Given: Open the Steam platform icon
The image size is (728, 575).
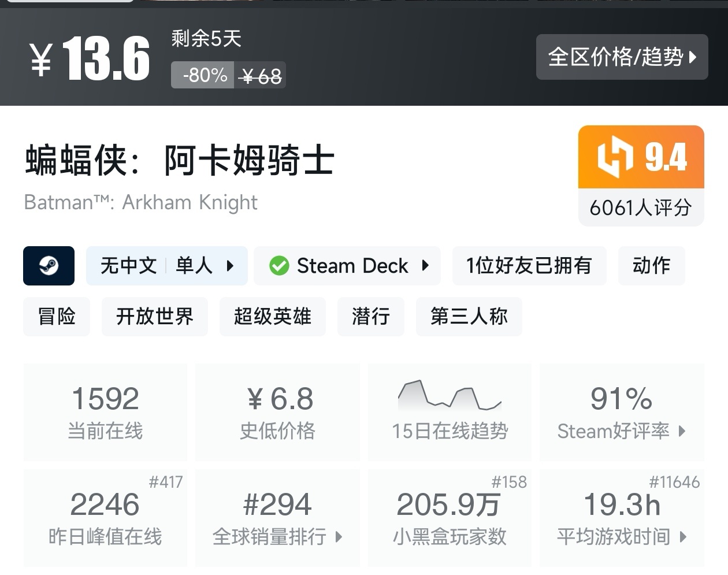Looking at the screenshot, I should tap(49, 266).
